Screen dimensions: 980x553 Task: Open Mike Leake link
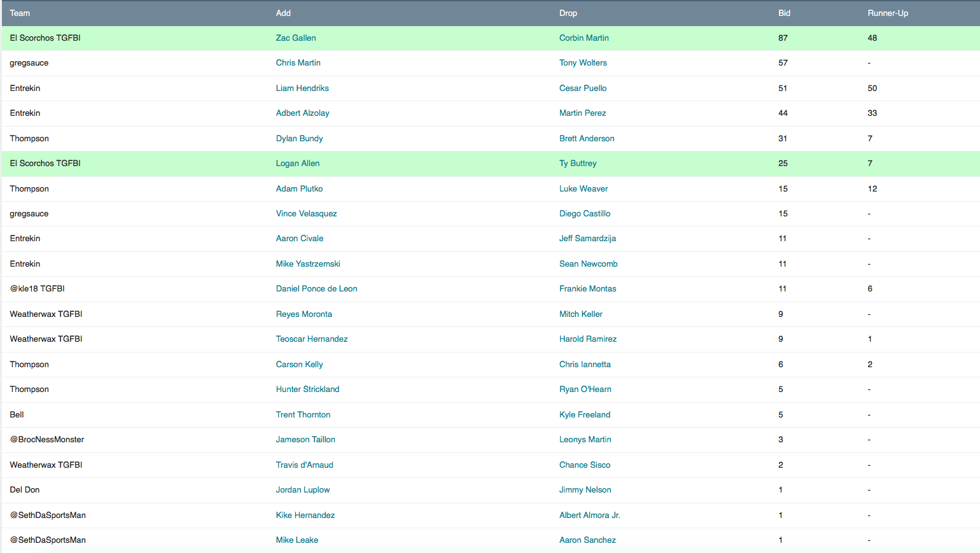[297, 540]
